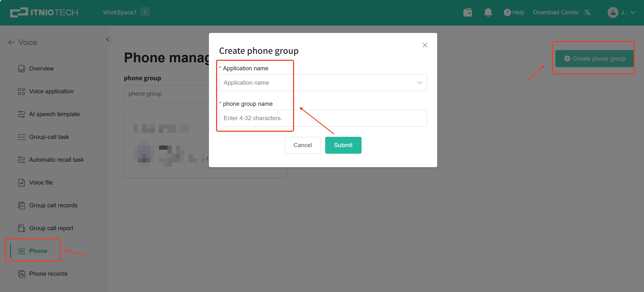Click the language translate icon

[x=587, y=12]
